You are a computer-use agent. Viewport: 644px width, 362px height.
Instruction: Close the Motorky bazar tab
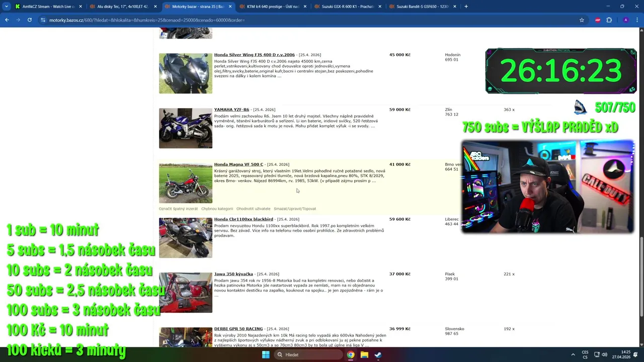[x=230, y=7]
